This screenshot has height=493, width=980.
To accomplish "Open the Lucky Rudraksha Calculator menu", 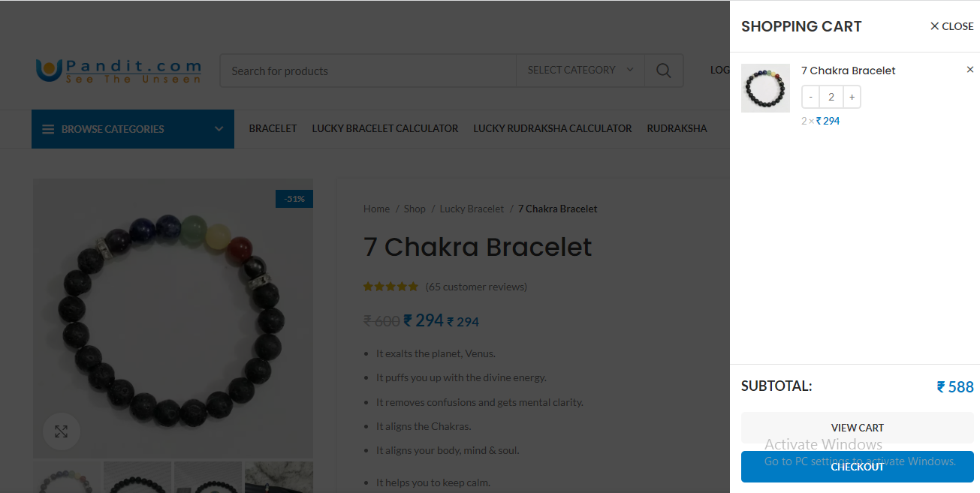I will [x=553, y=128].
